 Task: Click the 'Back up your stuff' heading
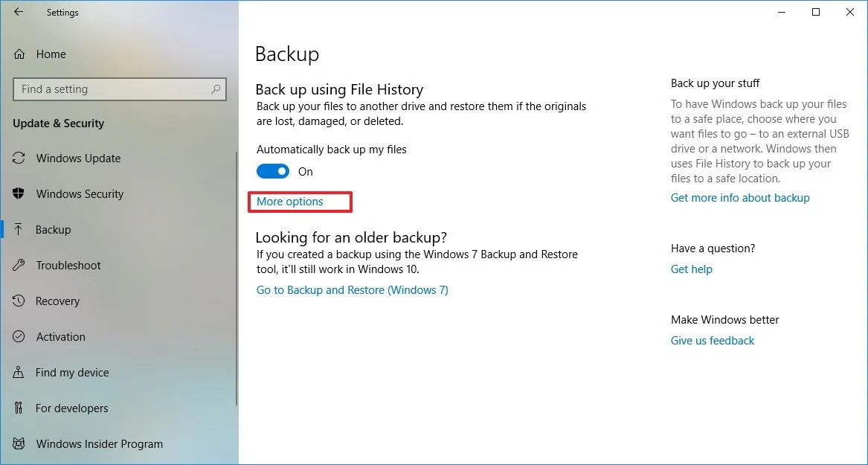coord(716,83)
